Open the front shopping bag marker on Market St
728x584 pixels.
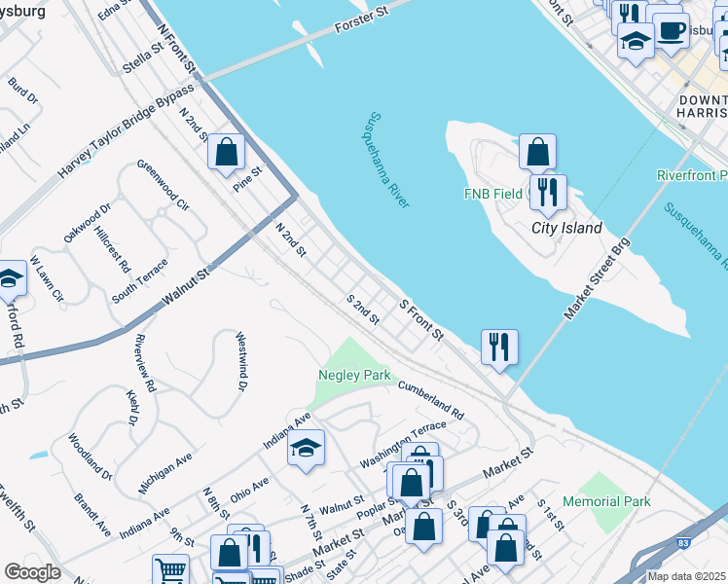coord(411,484)
